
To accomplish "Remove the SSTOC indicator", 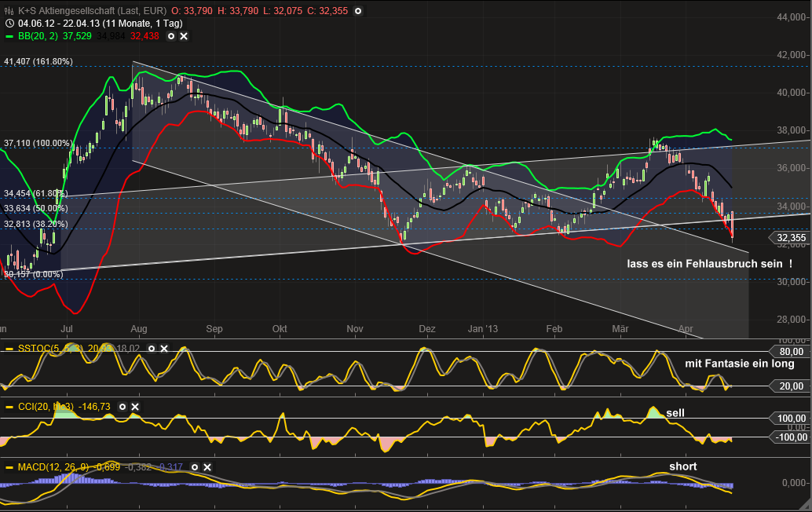I will [164, 349].
